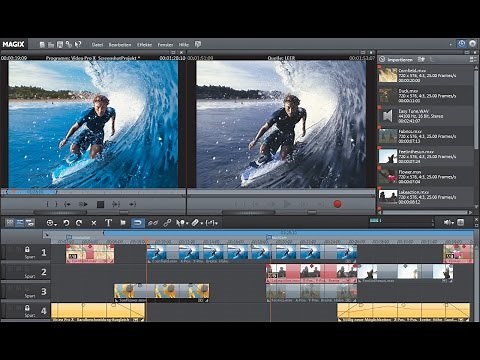Open the Bearbeiten menu
The image size is (480, 360).
tap(120, 45)
